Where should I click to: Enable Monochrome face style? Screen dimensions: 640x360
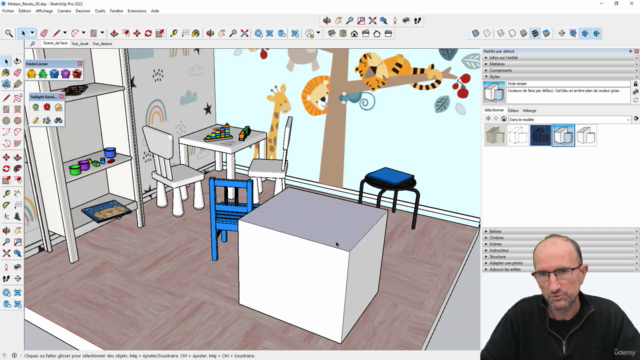click(x=547, y=33)
